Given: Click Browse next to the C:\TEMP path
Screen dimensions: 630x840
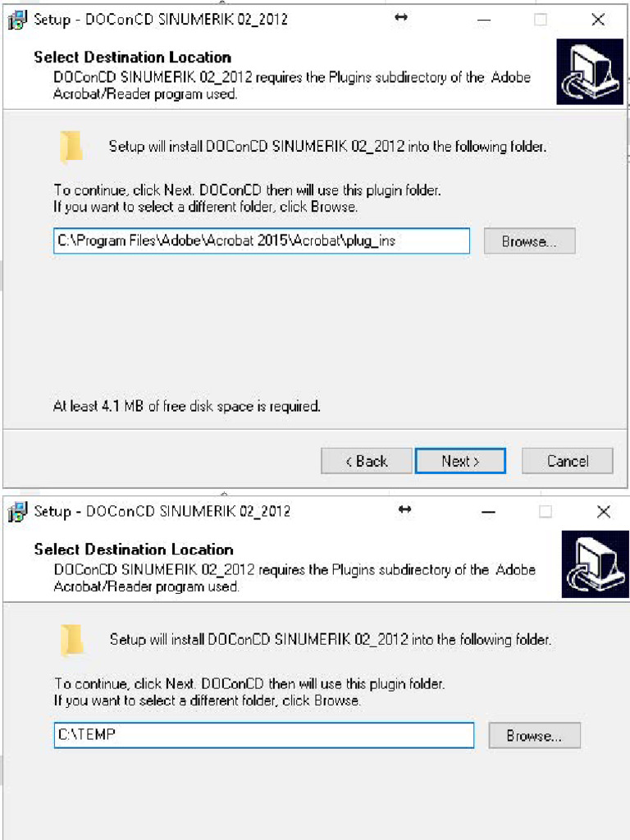Looking at the screenshot, I should [534, 736].
